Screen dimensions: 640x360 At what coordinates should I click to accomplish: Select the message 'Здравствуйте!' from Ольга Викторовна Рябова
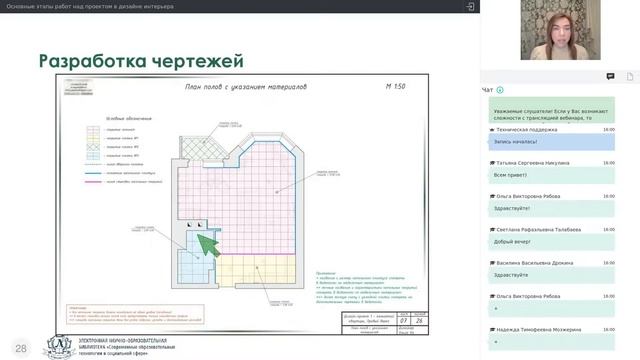[x=552, y=209]
